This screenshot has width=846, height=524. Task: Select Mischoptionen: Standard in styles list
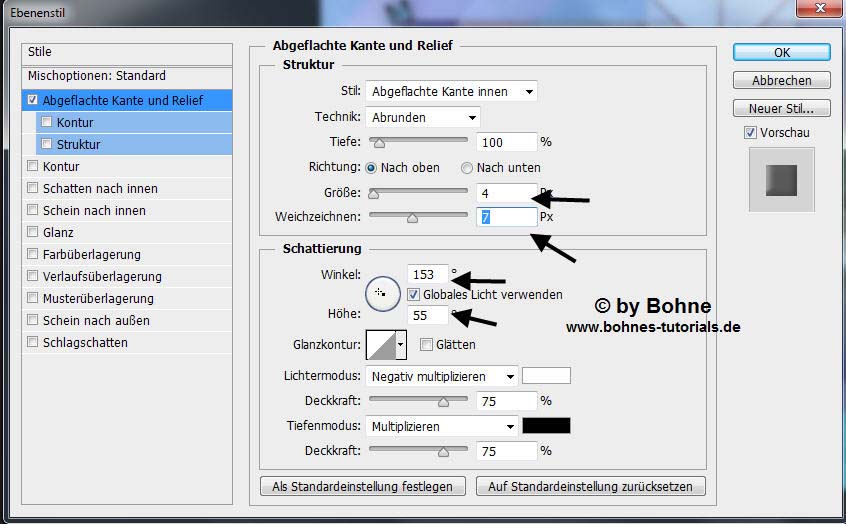(x=97, y=76)
